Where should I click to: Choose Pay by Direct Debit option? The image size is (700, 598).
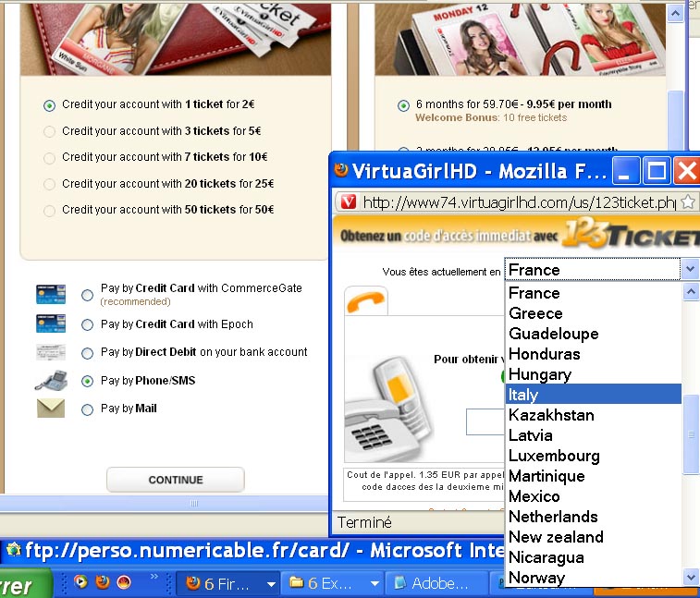[x=88, y=353]
